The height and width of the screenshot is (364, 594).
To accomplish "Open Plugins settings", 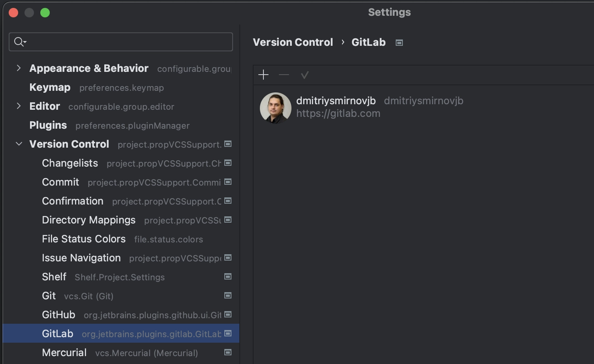I will tap(48, 125).
